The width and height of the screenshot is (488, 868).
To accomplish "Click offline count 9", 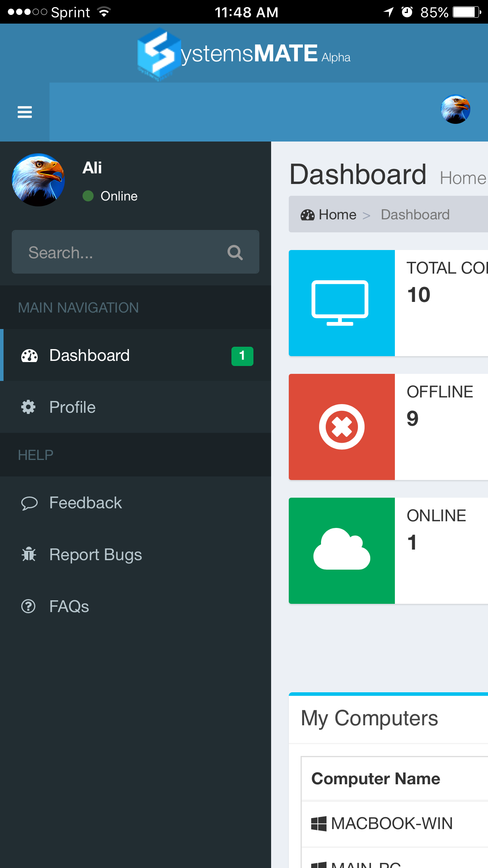I will coord(413,418).
